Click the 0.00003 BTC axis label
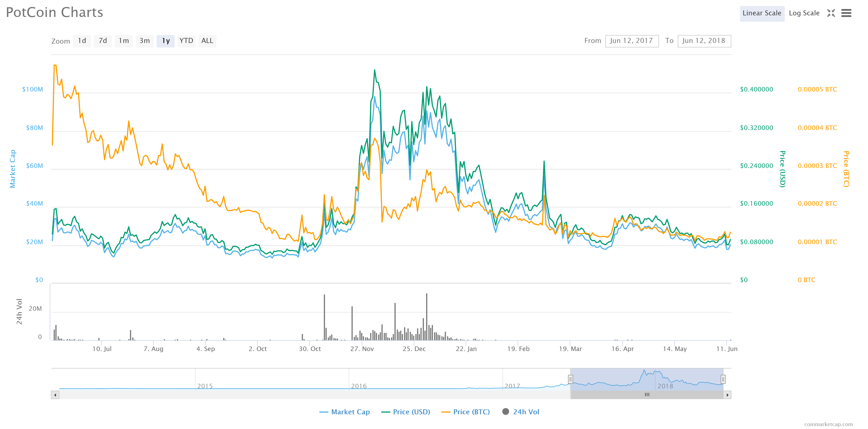 [x=817, y=166]
